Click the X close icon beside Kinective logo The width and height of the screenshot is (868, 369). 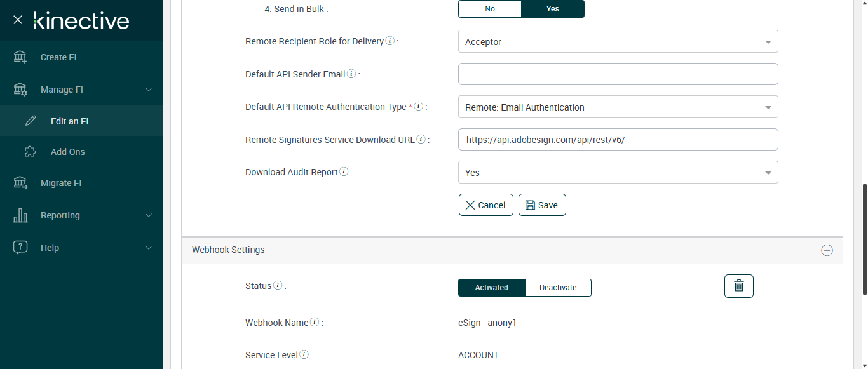(x=18, y=20)
